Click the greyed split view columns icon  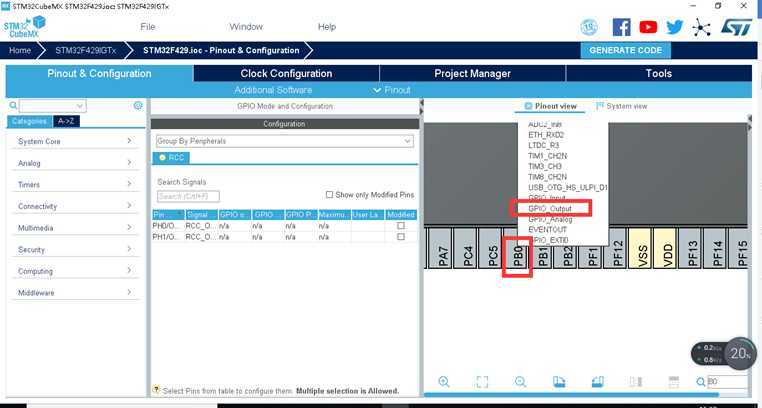tap(636, 382)
